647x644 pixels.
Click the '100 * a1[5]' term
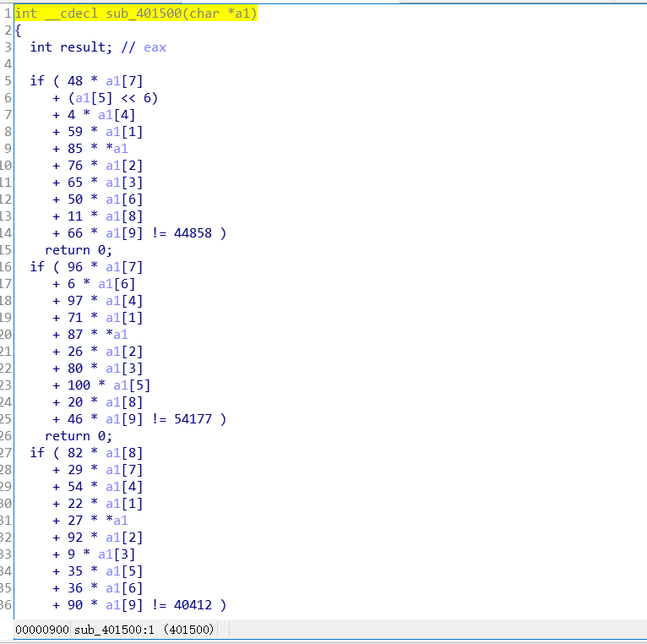(x=109, y=385)
